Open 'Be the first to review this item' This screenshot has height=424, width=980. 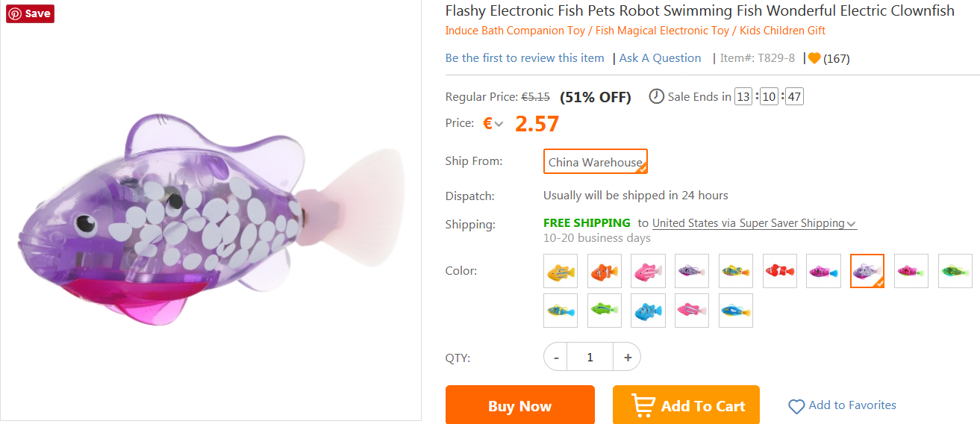point(525,58)
